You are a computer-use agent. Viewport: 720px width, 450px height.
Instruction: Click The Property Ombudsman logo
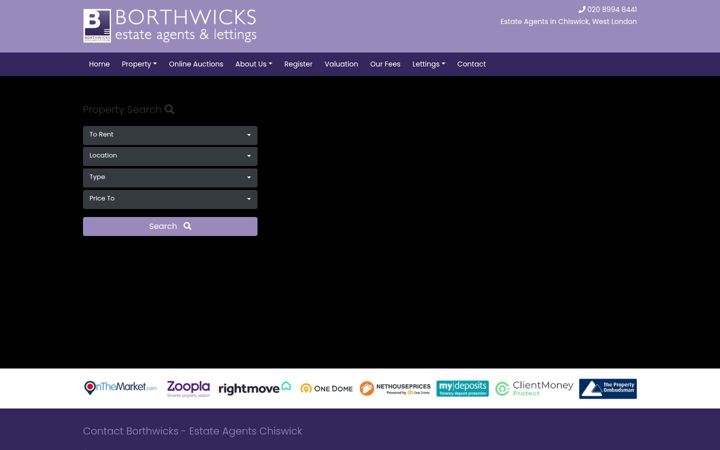[x=608, y=388]
